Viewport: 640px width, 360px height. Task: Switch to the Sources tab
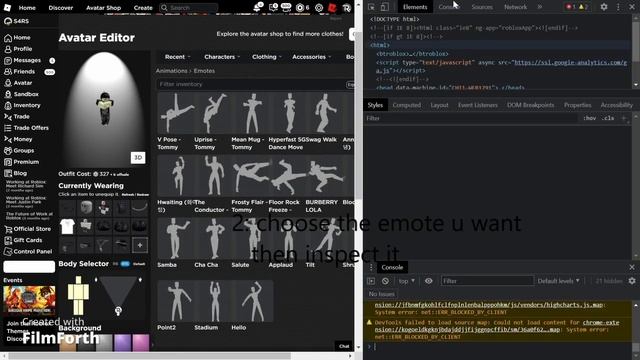(x=482, y=7)
